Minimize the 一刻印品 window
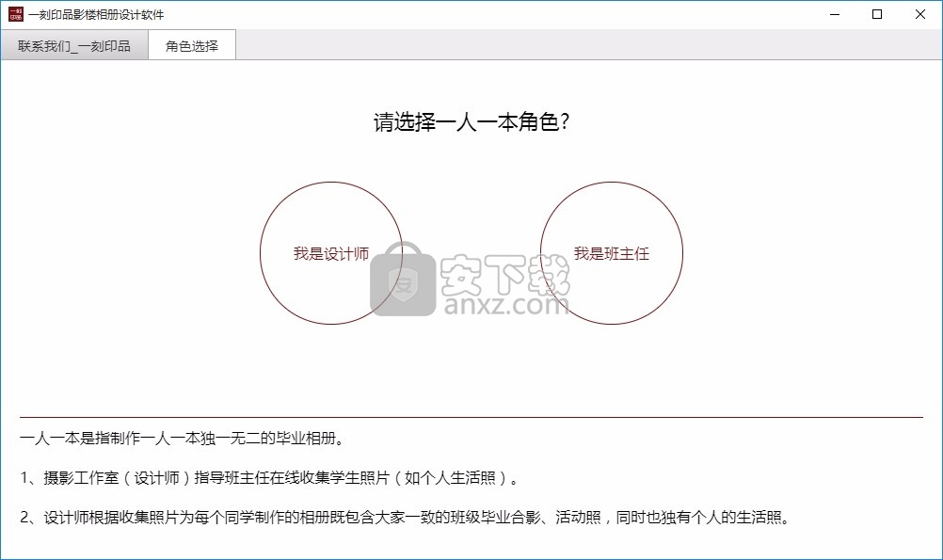Viewport: 943px width, 560px height. 835,14
